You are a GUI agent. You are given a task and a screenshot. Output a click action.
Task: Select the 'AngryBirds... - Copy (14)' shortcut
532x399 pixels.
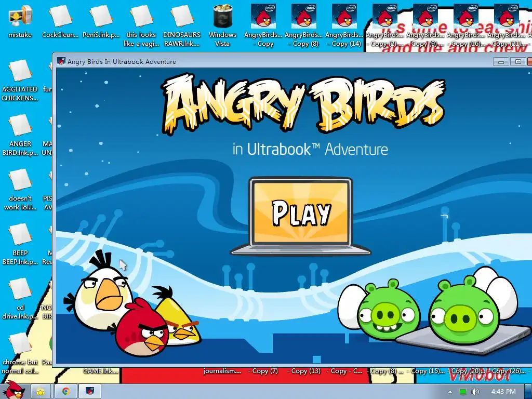(x=344, y=25)
